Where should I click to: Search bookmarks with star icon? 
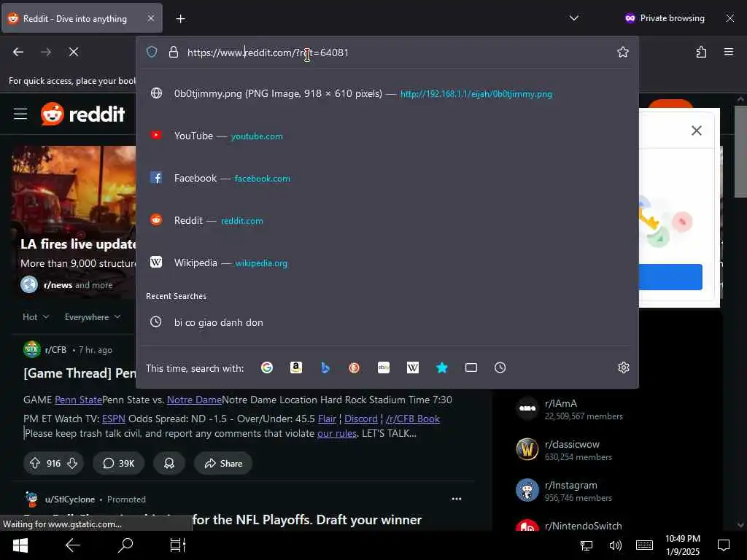[441, 367]
